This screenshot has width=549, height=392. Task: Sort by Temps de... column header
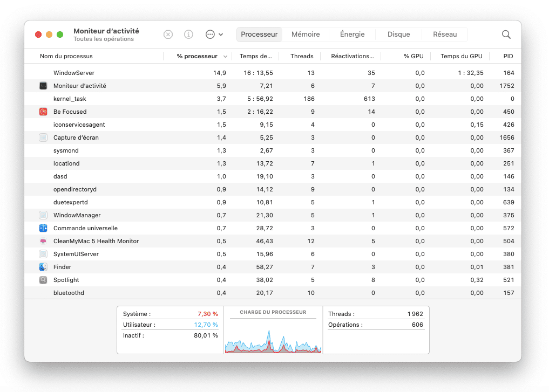tap(255, 56)
